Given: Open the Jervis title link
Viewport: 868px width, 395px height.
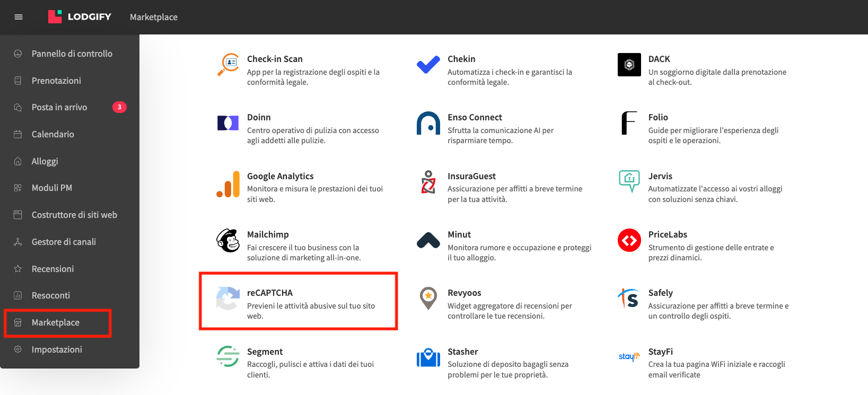Looking at the screenshot, I should (660, 176).
